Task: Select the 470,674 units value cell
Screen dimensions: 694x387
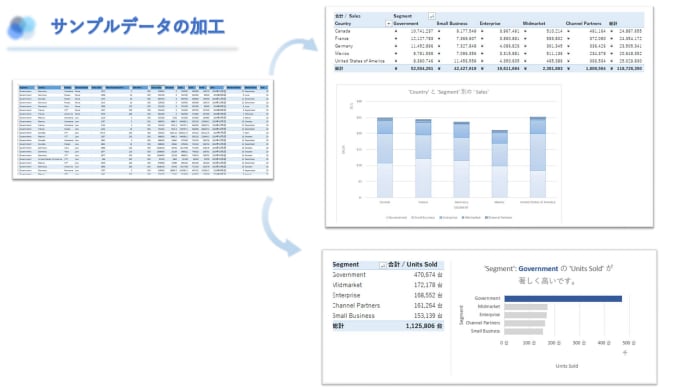Action: [x=428, y=275]
